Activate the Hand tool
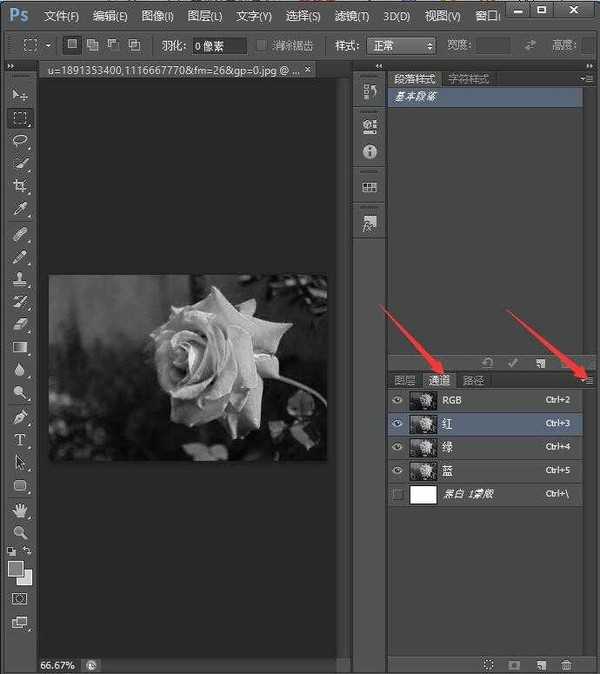Image resolution: width=600 pixels, height=674 pixels. point(20,510)
